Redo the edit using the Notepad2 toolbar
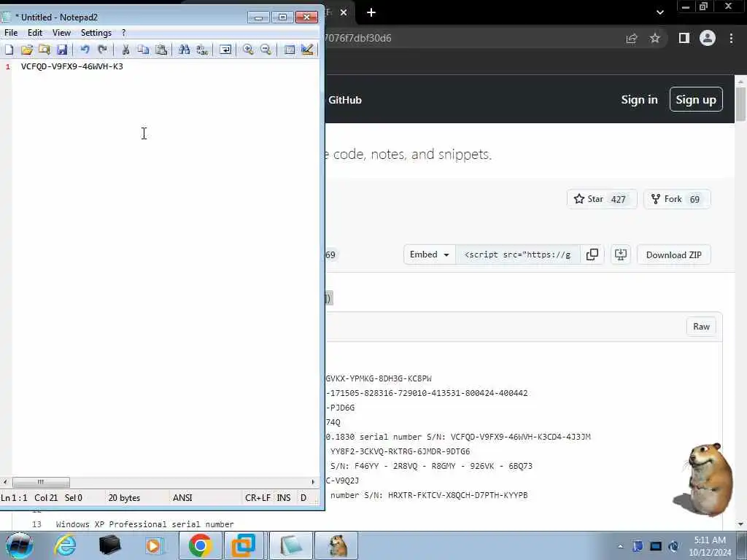Screen dimensions: 747x560 pos(102,50)
